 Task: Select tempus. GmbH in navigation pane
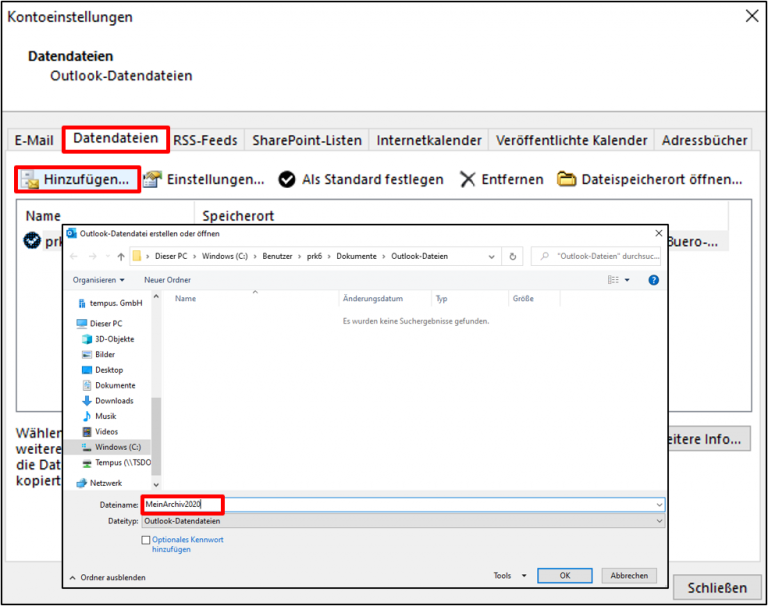tap(110, 303)
